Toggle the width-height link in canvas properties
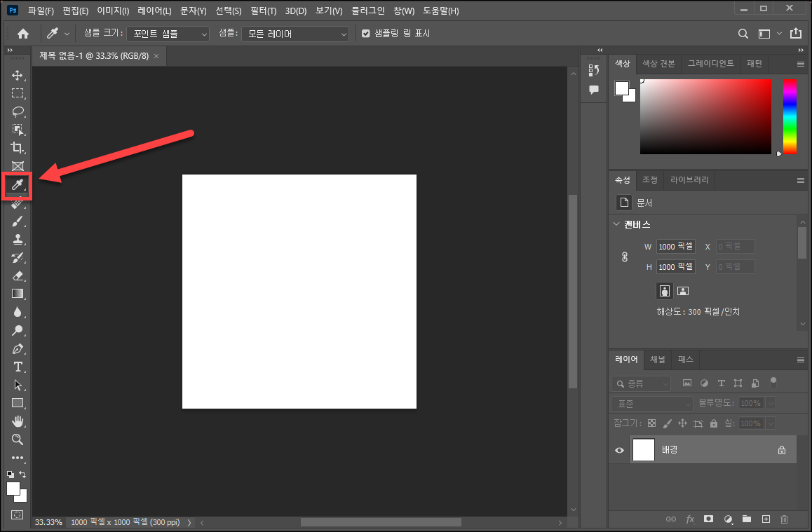Image resolution: width=812 pixels, height=532 pixels. tap(625, 257)
